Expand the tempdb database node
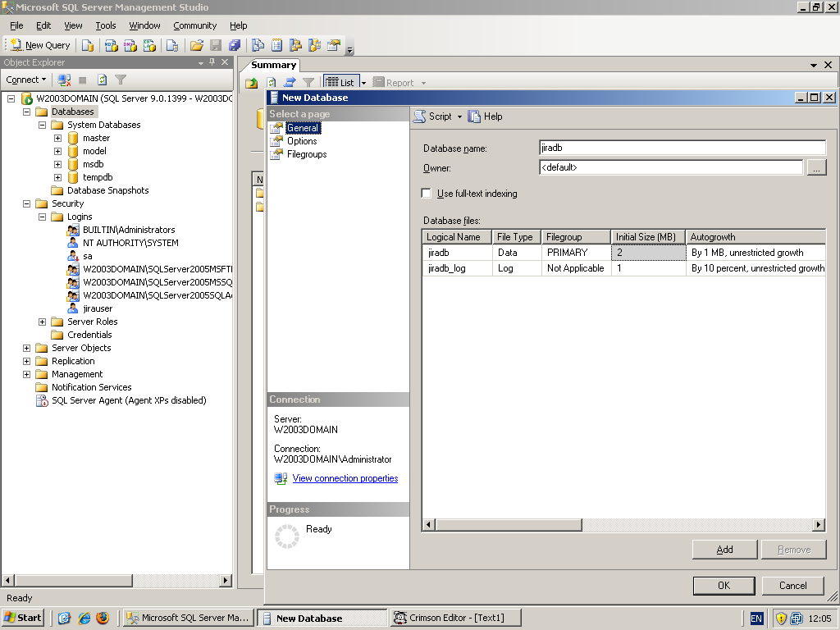 [58, 177]
